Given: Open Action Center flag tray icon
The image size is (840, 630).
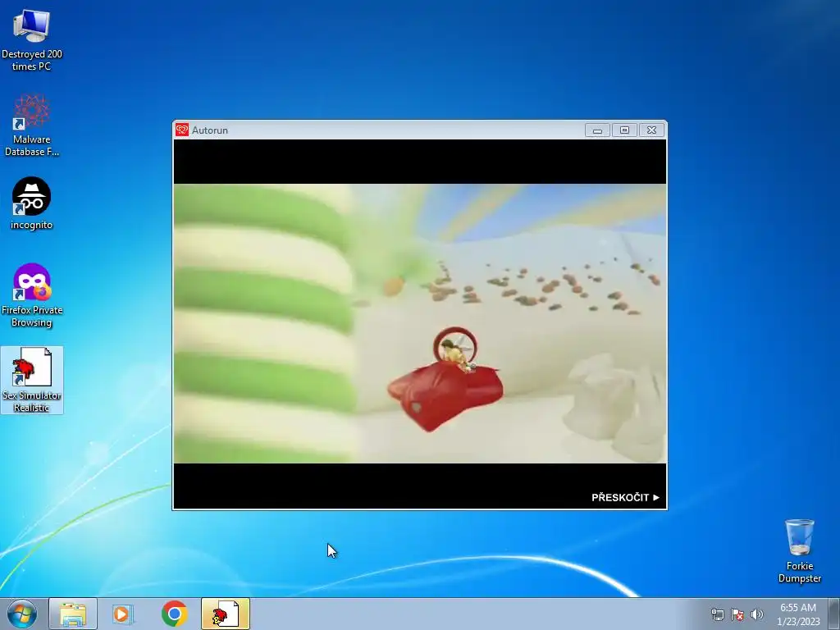Looking at the screenshot, I should click(x=737, y=614).
